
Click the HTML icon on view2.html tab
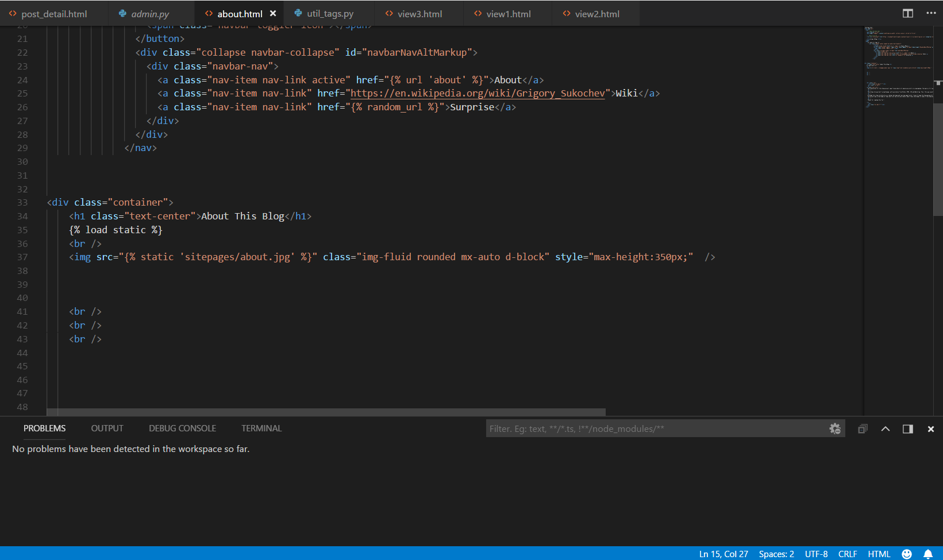click(567, 14)
